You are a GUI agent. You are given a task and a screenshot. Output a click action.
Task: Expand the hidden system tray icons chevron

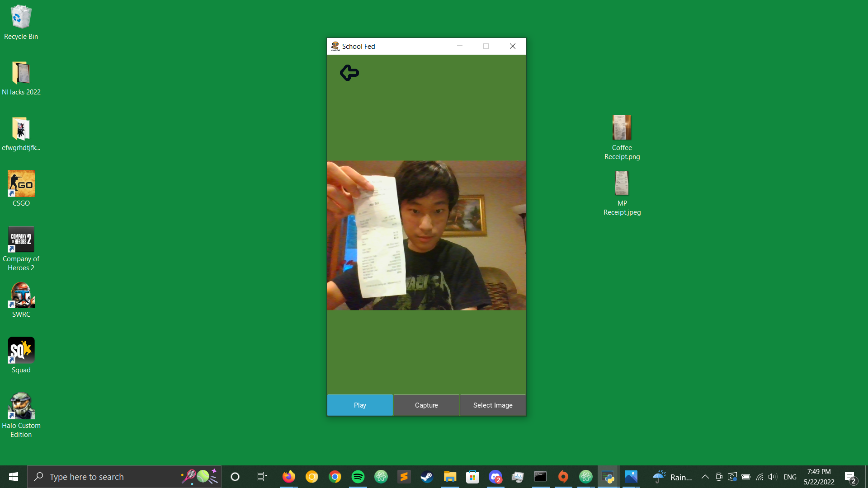[x=705, y=477]
